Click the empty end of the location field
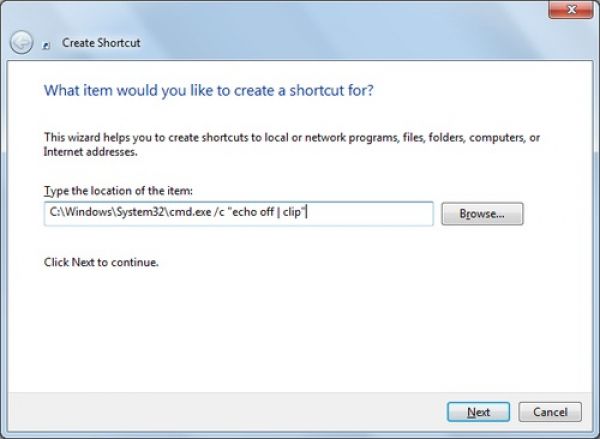Image resolution: width=600 pixels, height=439 pixels. point(380,214)
